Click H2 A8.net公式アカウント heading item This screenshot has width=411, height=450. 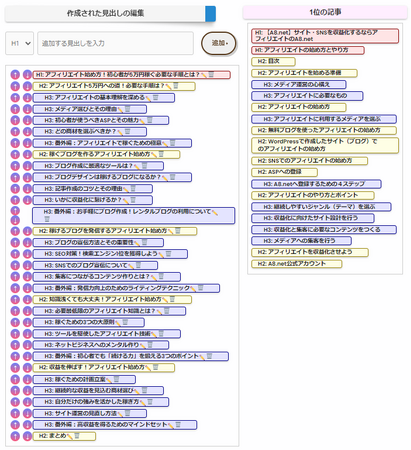coord(297,264)
